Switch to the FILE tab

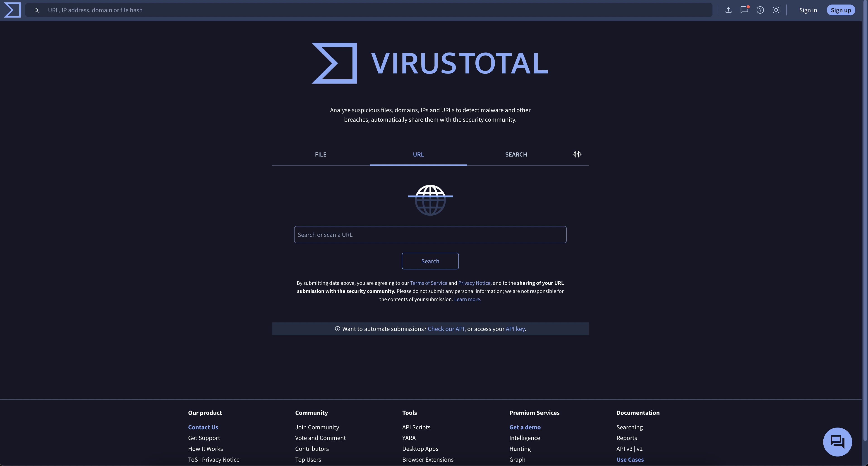point(320,155)
